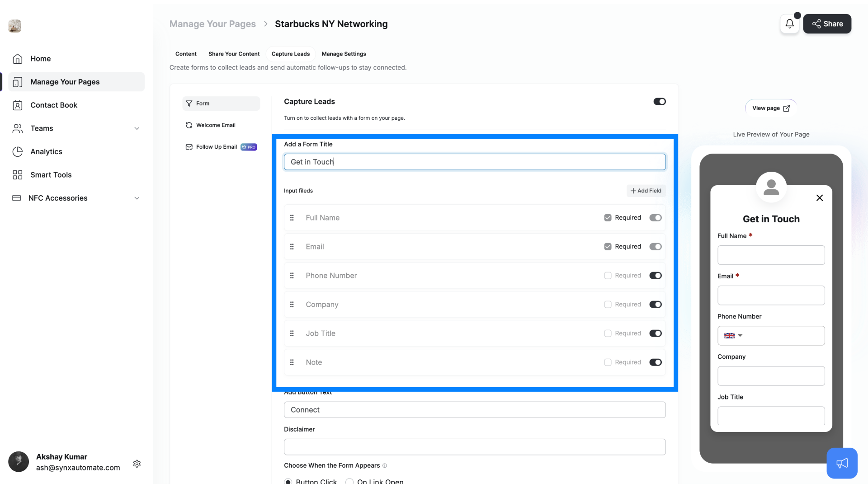This screenshot has width=868, height=488.
Task: Enable the Company field toggle
Action: pos(655,304)
